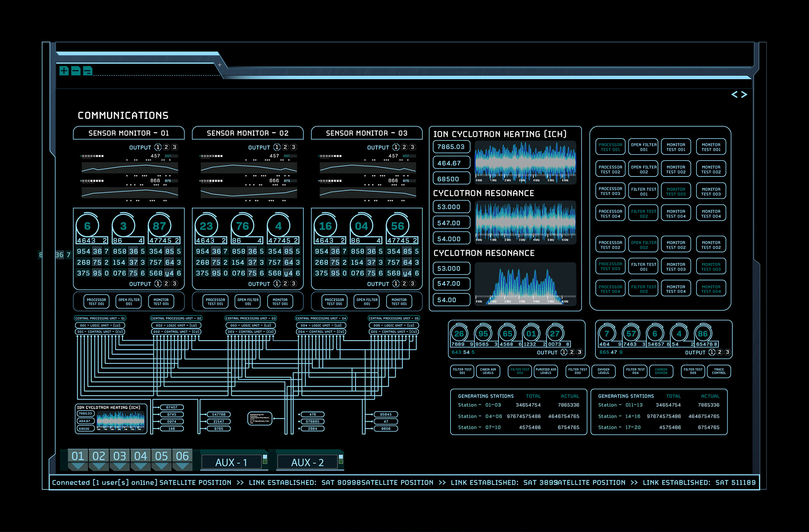Viewport: 809px width, 532px height.
Task: Go to previous page with left chevron
Action: pos(734,94)
